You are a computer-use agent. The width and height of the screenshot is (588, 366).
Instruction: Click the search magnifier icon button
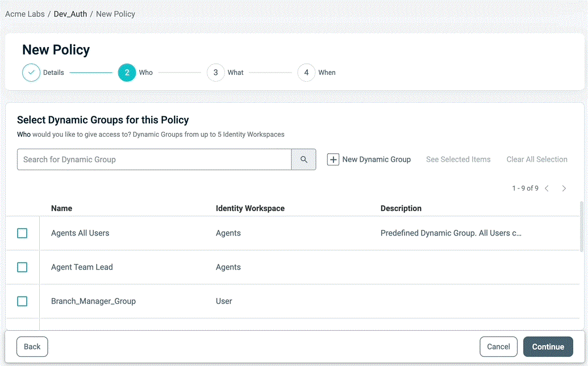point(304,159)
